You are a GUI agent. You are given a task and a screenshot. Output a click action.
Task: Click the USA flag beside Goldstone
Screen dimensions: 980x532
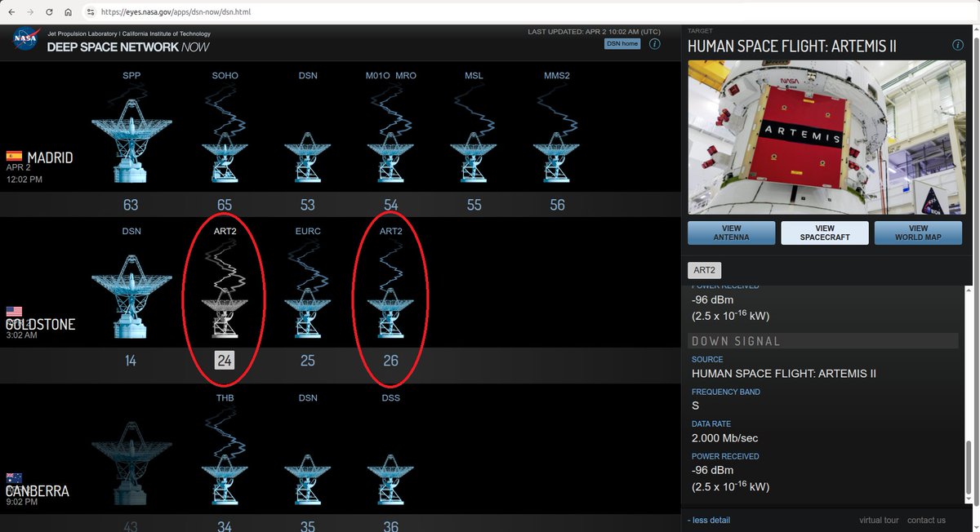pos(14,312)
